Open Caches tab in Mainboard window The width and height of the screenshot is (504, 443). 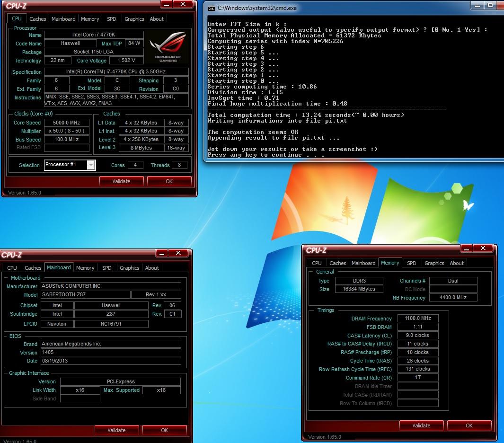(x=33, y=268)
